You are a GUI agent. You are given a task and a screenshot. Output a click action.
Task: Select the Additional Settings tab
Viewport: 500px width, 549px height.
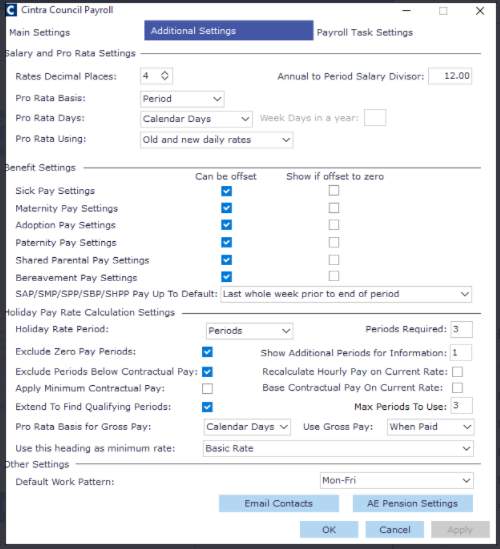(229, 31)
